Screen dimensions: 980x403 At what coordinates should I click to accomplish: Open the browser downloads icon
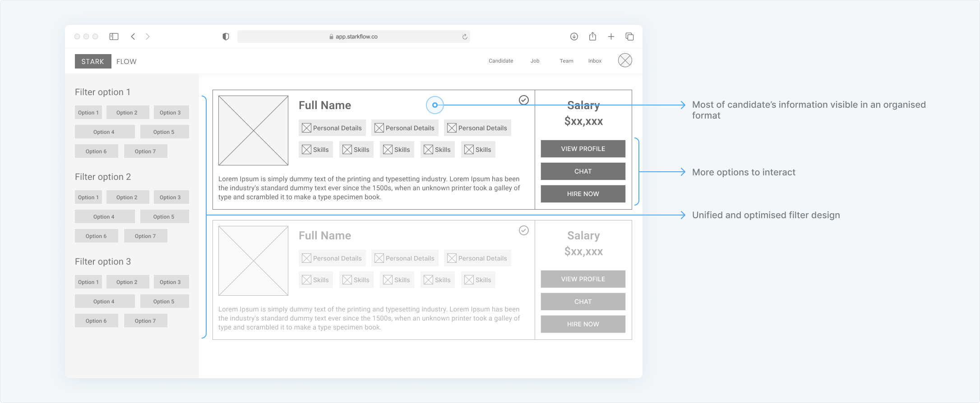[574, 37]
